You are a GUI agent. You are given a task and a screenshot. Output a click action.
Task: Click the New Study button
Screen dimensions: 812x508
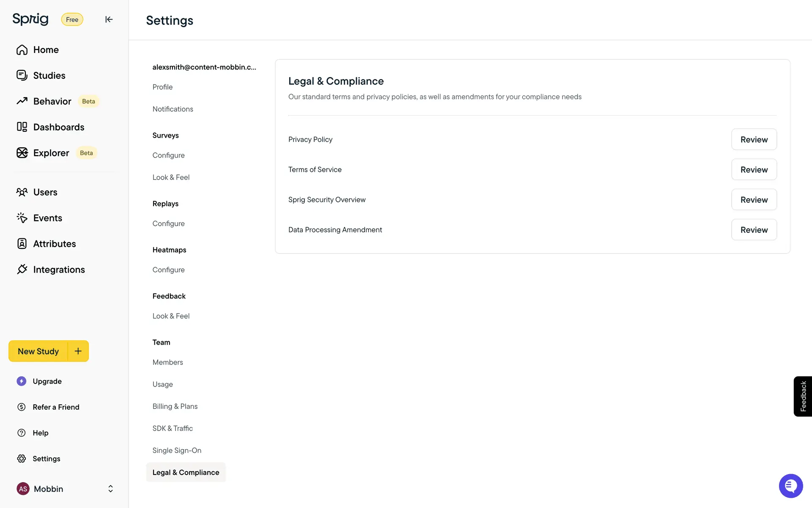click(x=38, y=351)
